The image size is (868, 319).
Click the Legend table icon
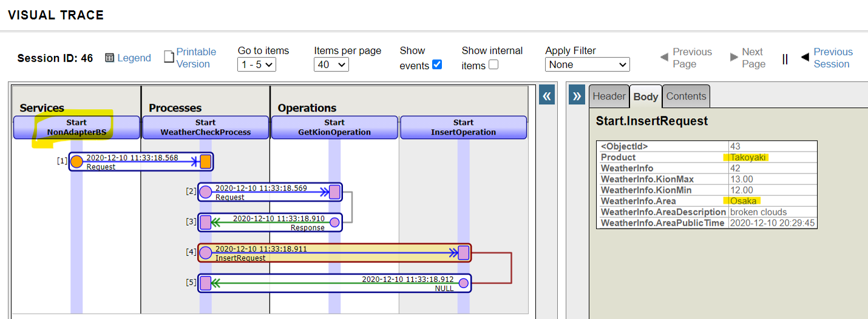109,58
